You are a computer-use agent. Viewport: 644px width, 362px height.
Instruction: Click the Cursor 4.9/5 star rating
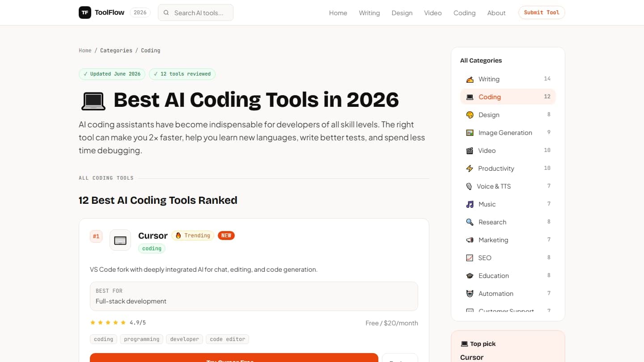118,323
